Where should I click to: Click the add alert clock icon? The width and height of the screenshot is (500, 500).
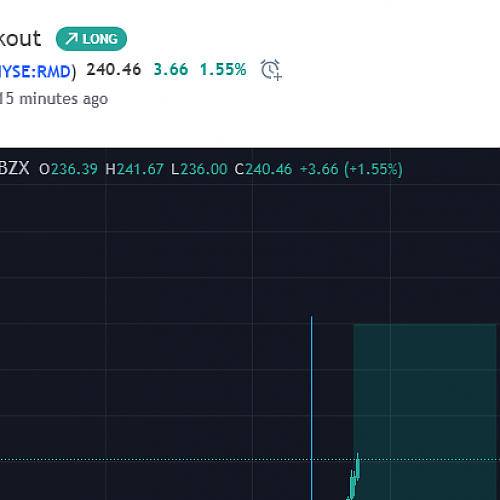point(271,70)
